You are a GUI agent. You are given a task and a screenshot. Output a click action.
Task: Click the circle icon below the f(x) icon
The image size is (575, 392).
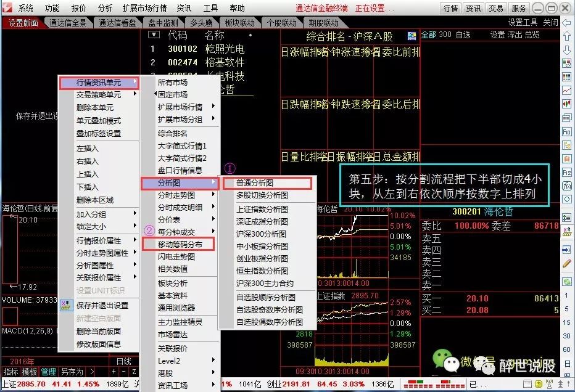point(566,199)
